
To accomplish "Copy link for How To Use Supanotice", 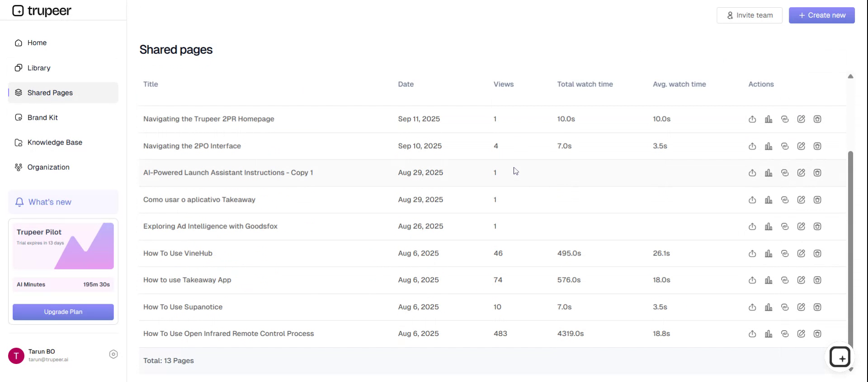I will tap(785, 307).
